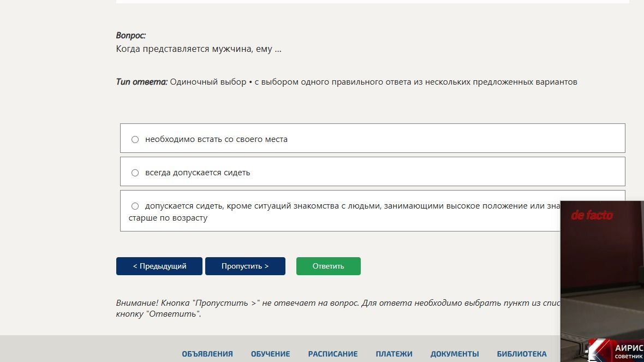Select the «необходимо встать со своего места» radio button
This screenshot has width=644, height=362.
coord(135,140)
